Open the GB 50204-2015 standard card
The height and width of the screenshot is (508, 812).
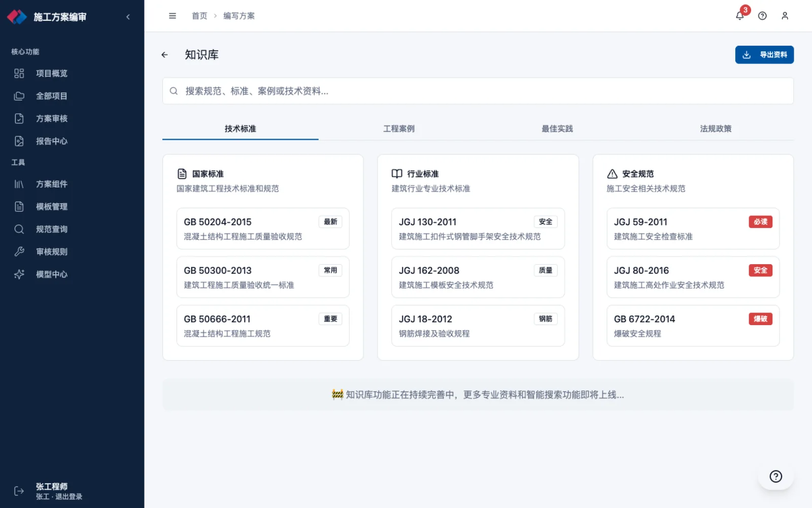tap(263, 229)
